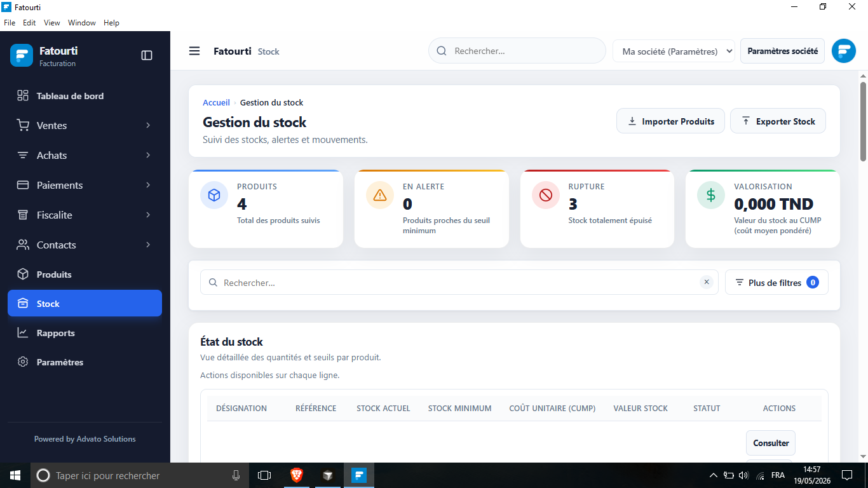Click the Fatourti logo in sidebar header
Screen dimensions: 868x488
point(22,55)
